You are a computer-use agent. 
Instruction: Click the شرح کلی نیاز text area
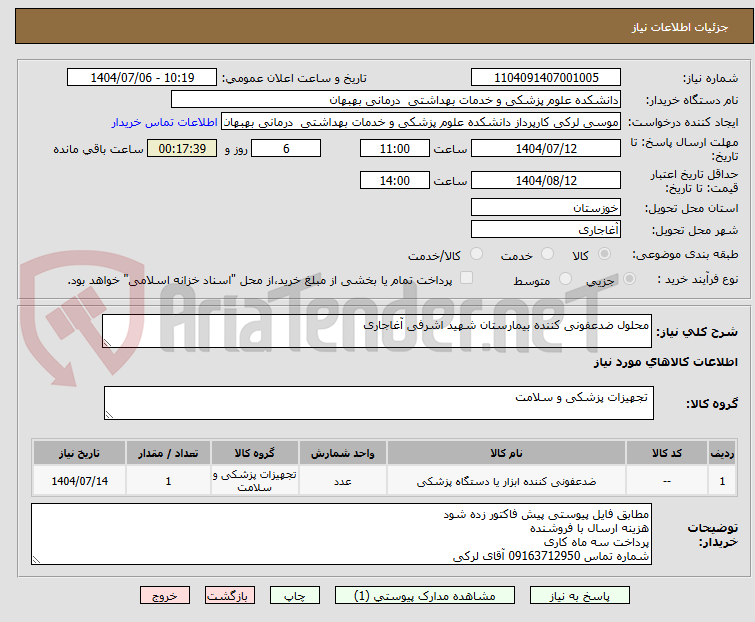tap(377, 331)
